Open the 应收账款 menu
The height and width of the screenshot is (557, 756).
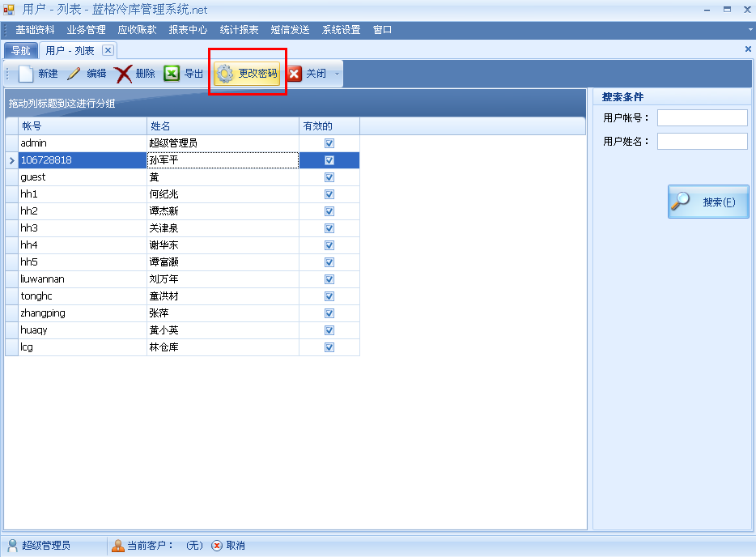tap(137, 30)
